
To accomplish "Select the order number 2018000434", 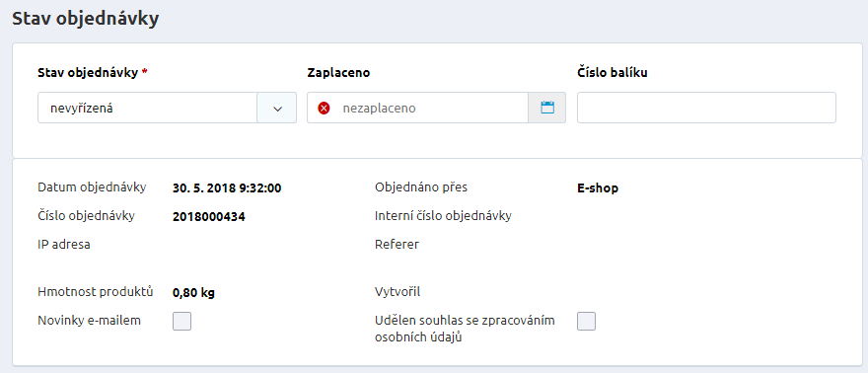I will click(209, 217).
